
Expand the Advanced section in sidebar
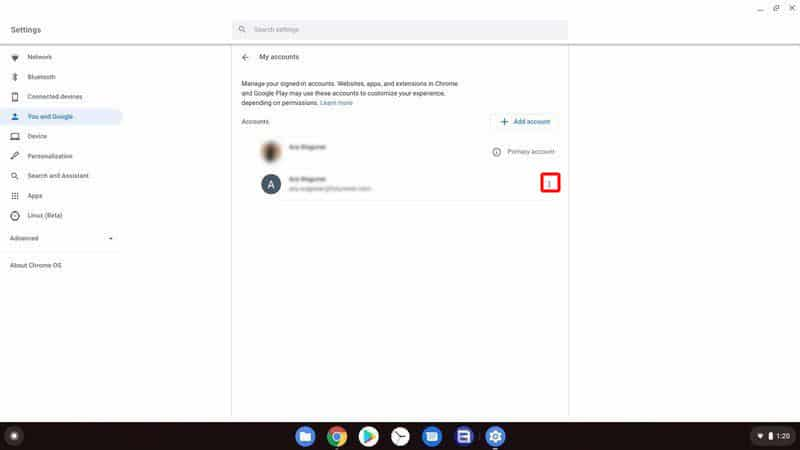(61, 238)
